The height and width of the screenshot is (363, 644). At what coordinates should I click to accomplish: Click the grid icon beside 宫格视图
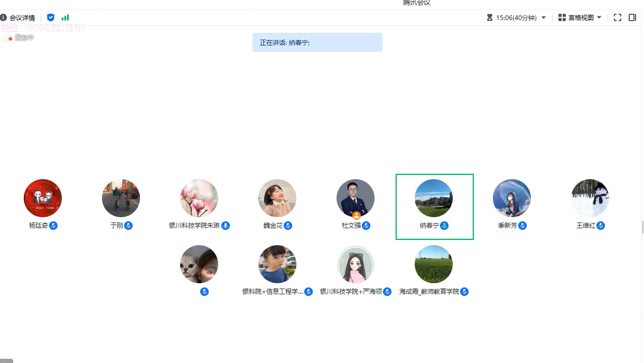click(562, 17)
